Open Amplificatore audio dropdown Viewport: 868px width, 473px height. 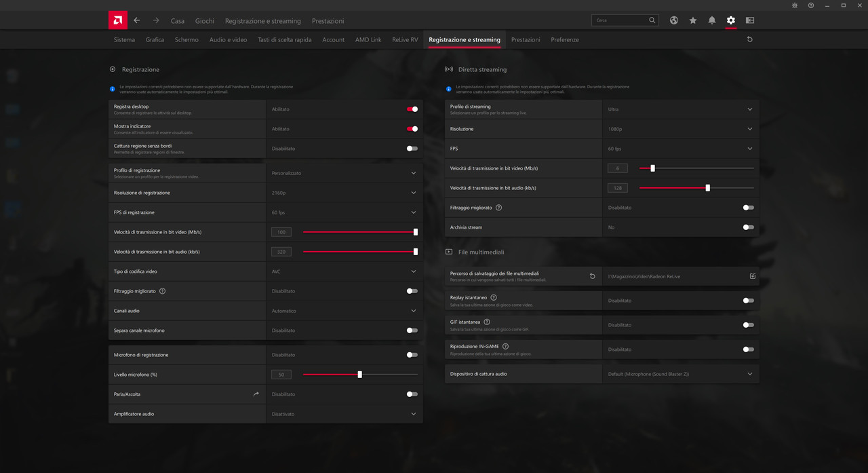point(344,414)
